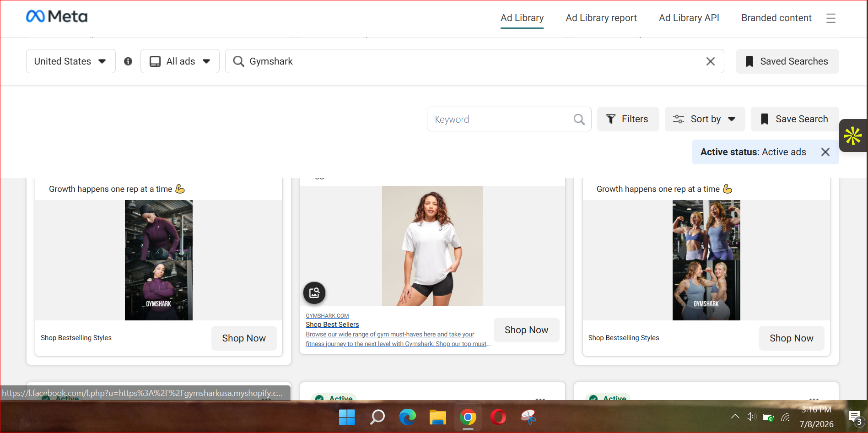This screenshot has width=868, height=433.
Task: Click the 7/8/2026 taskbar date
Action: coord(817,424)
